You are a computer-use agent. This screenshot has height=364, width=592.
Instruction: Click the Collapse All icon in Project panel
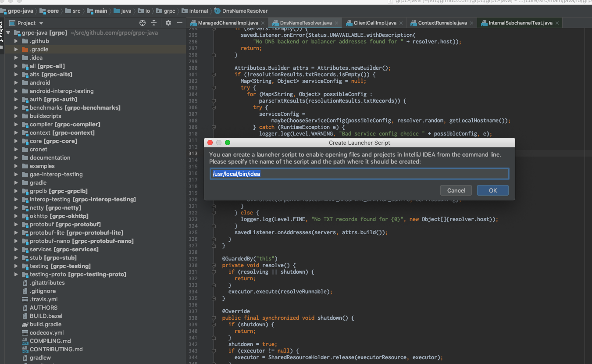click(154, 23)
